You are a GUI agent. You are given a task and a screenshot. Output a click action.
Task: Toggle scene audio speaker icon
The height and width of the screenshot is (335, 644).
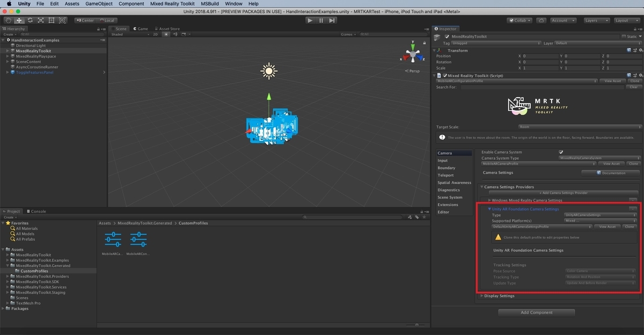[175, 34]
